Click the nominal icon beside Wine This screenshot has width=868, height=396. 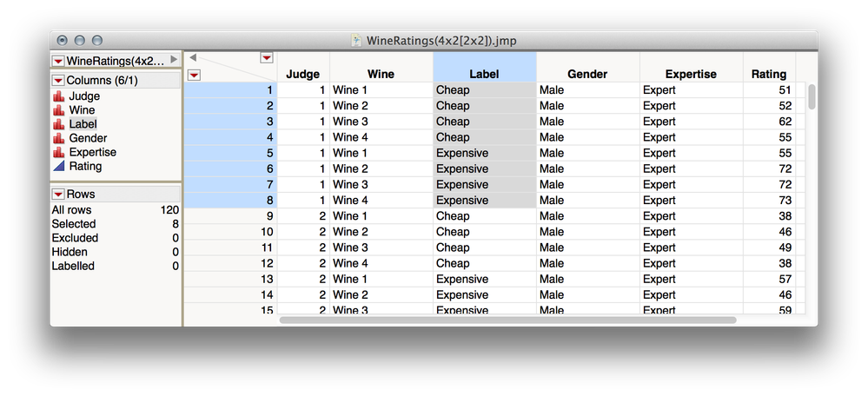pos(59,110)
